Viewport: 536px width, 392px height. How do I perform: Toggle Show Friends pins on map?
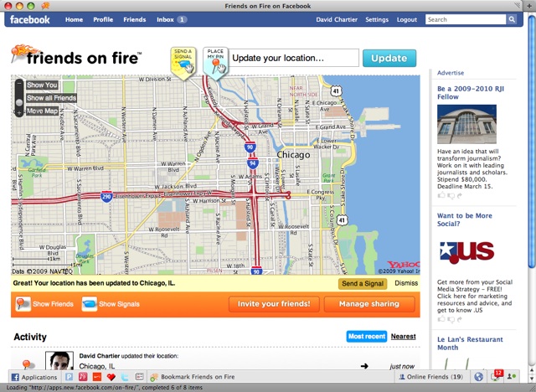point(44,304)
